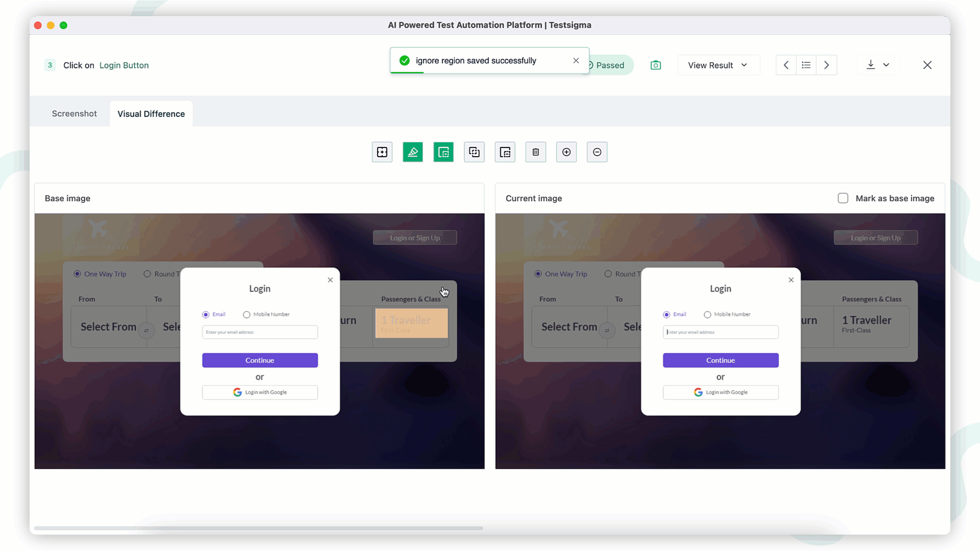The image size is (980, 551).
Task: Click the step number 3 badge
Action: (50, 65)
